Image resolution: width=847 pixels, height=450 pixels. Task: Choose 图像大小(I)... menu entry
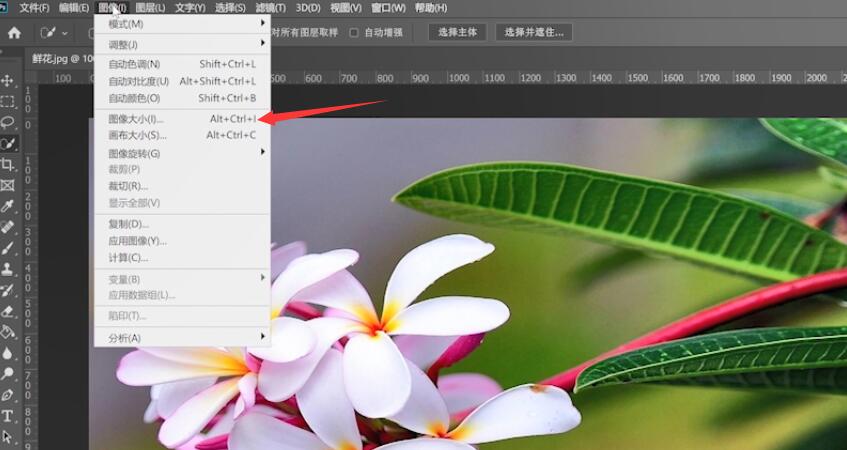[x=183, y=119]
